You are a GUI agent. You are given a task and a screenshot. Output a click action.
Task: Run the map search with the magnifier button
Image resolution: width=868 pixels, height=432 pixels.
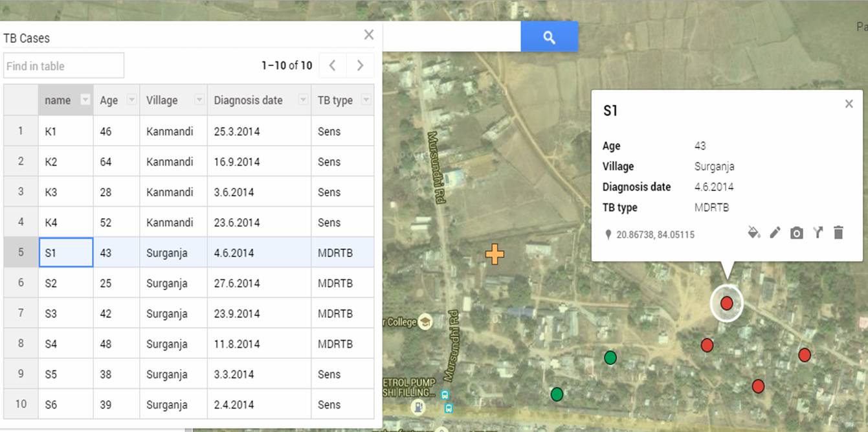click(x=549, y=37)
